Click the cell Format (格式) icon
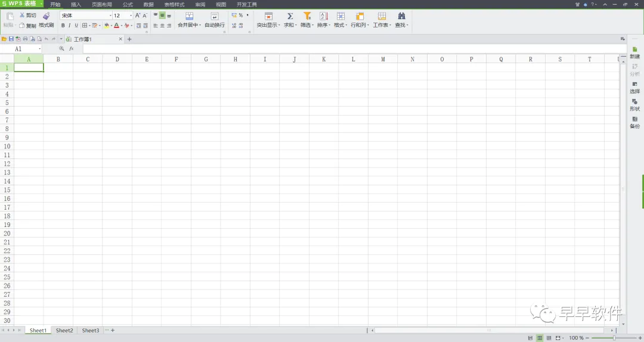 (x=340, y=16)
